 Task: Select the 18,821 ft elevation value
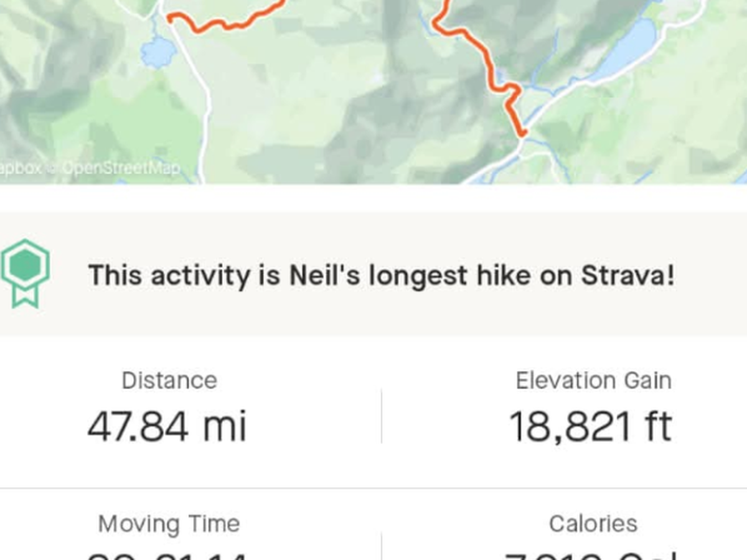pos(590,427)
